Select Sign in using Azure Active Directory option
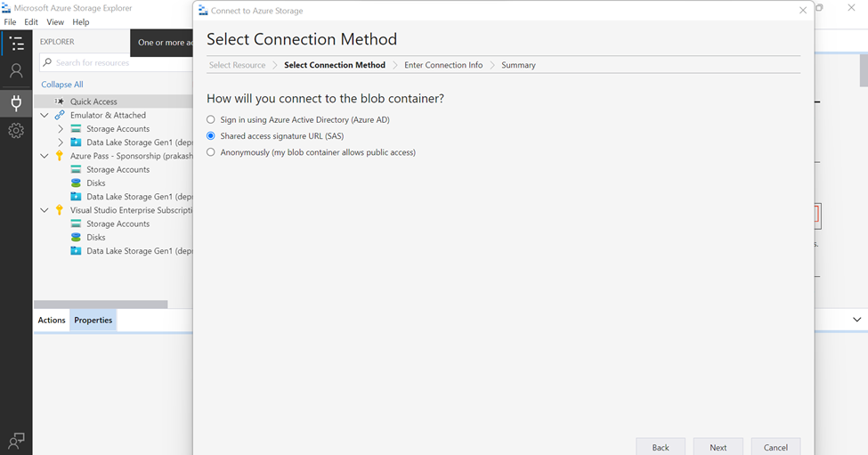This screenshot has width=868, height=455. click(211, 119)
